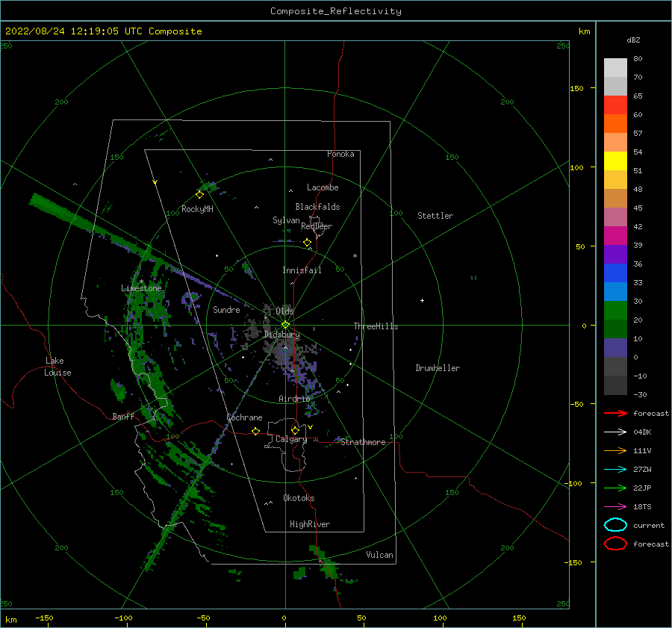Select the magenta 18TS arrow legend icon
The height and width of the screenshot is (628, 672).
coord(615,507)
